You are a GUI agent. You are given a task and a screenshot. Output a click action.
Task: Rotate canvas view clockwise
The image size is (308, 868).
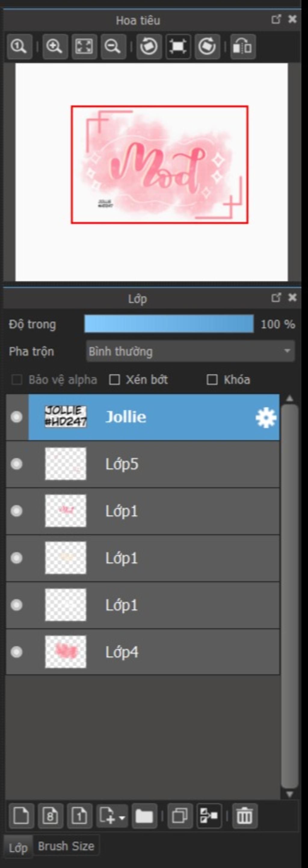(x=207, y=46)
